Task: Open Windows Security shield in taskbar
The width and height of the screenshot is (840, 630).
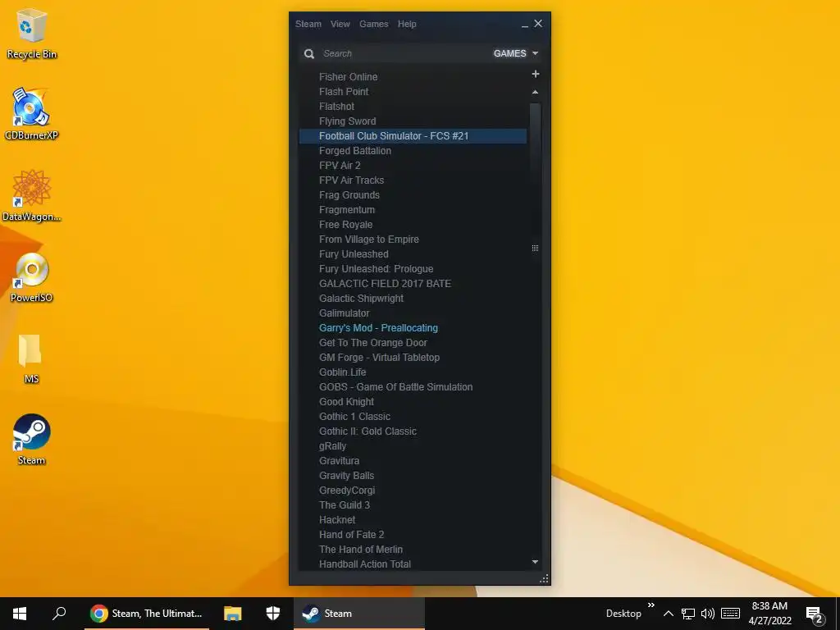Action: (x=273, y=613)
